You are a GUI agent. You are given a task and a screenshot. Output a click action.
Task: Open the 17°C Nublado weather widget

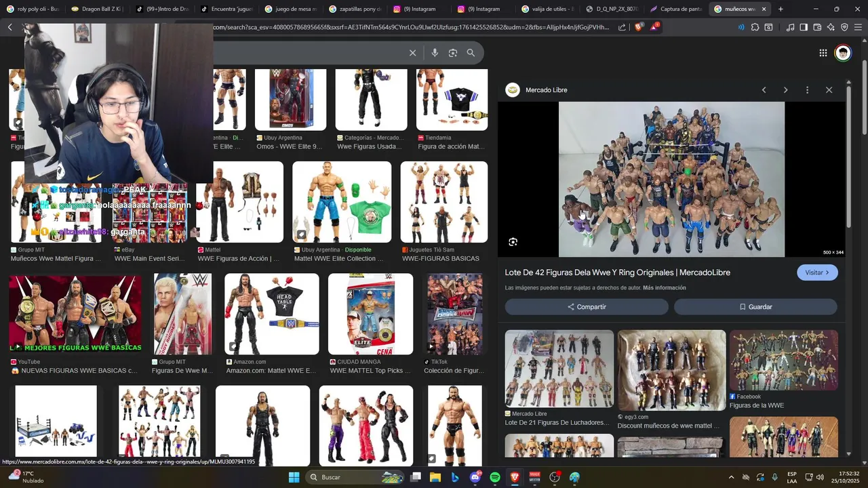point(25,477)
